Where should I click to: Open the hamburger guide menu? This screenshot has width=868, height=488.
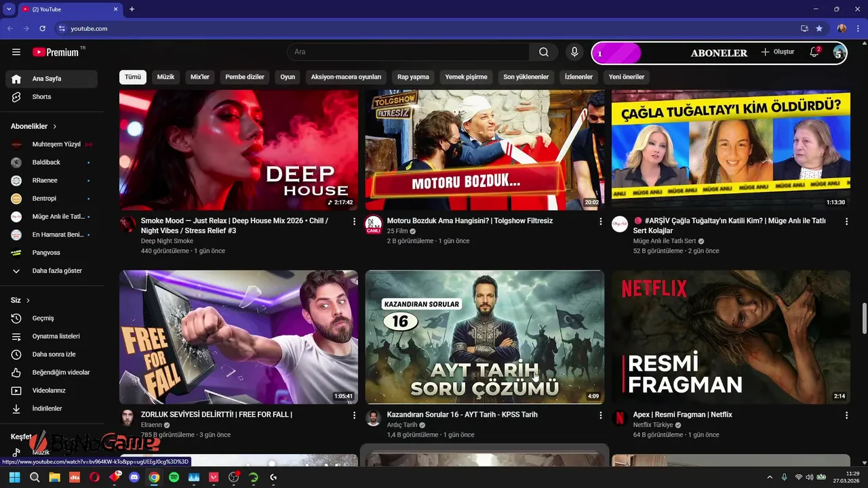click(16, 52)
